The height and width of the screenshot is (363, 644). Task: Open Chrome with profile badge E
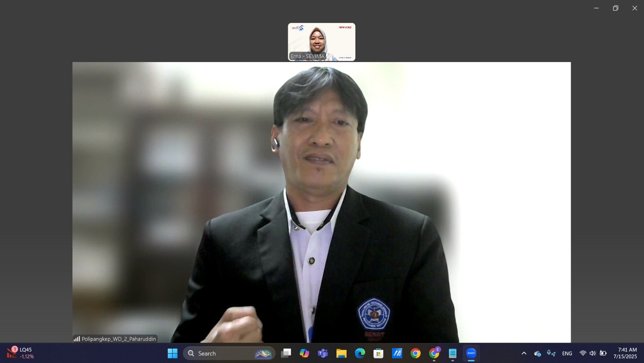[x=434, y=353]
